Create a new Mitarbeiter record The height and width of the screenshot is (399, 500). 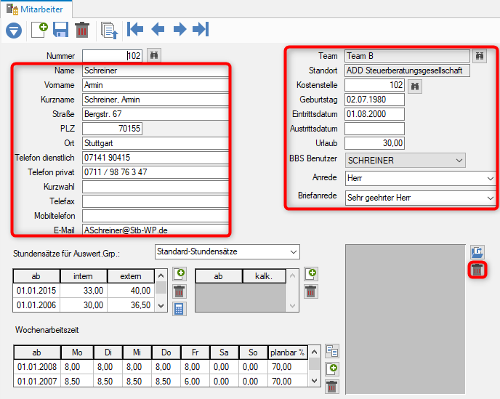tap(39, 30)
